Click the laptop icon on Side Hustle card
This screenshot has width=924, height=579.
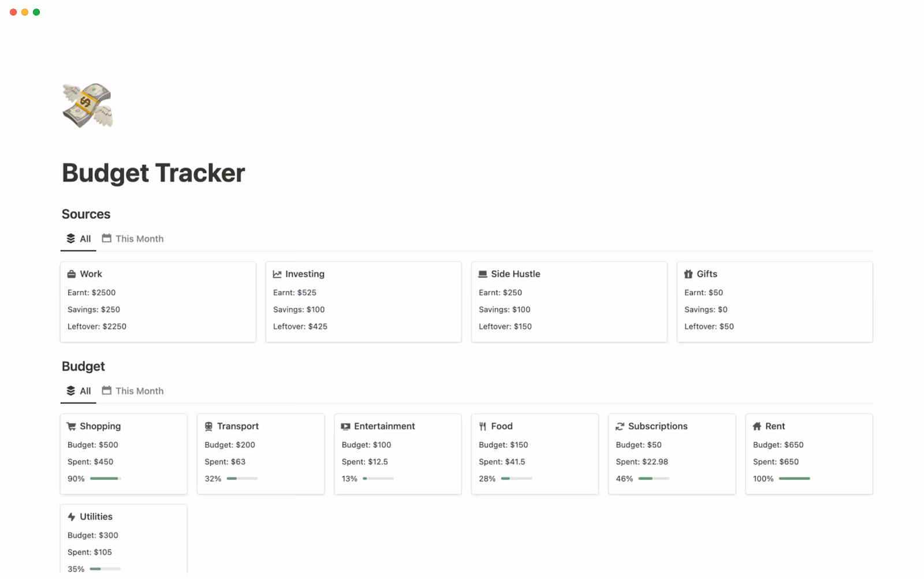pyautogui.click(x=483, y=274)
